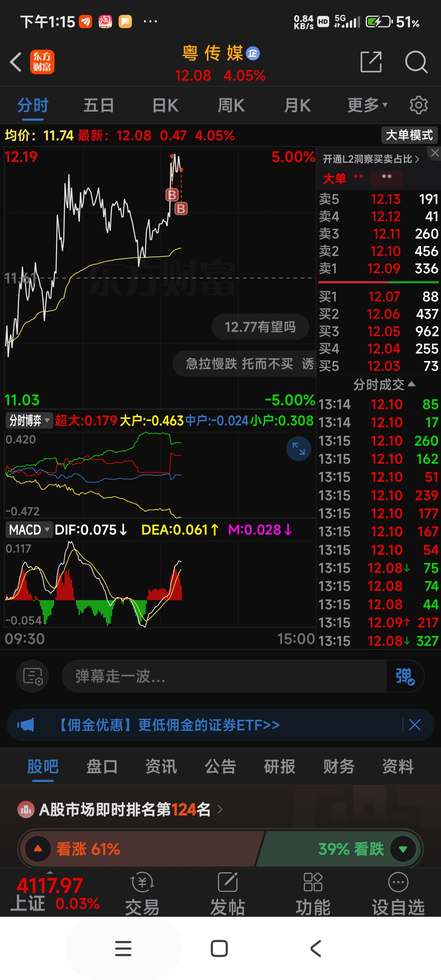The width and height of the screenshot is (441, 980).
Task: Open the 资讯 tab
Action: pyautogui.click(x=161, y=766)
